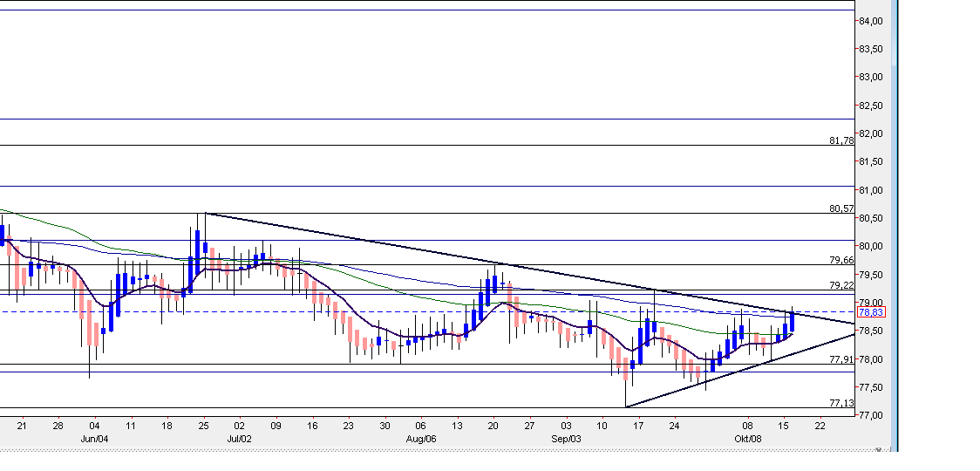Click the day label 11 on time axis
Screen dimensions: 980x471
pyautogui.click(x=131, y=426)
